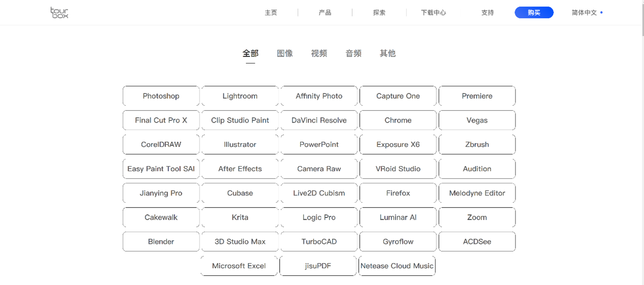Open 3D Studio Max
This screenshot has width=644, height=285.
click(240, 242)
